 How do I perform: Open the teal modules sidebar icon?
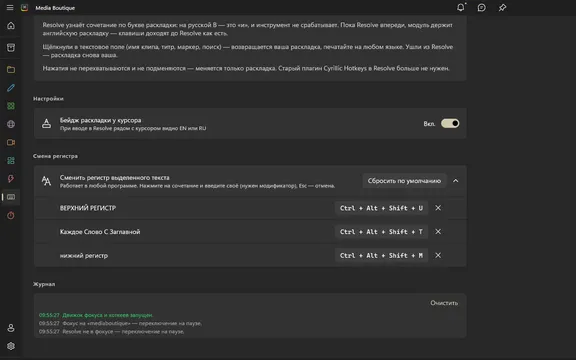[11, 161]
